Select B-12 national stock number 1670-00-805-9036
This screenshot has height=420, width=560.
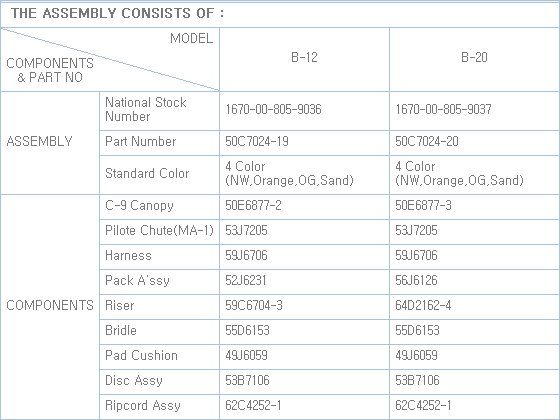coord(273,109)
